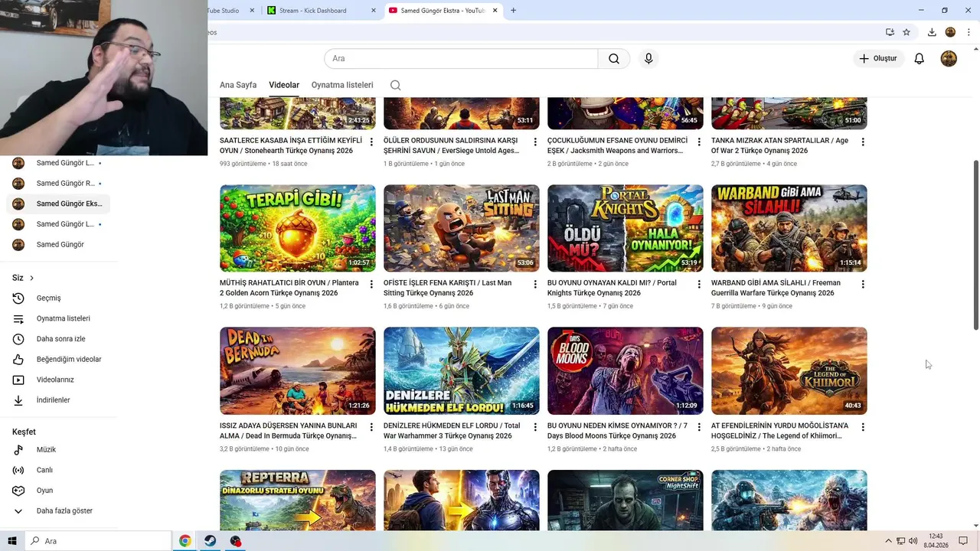Bookmark this page with the star icon
980x551 pixels.
coord(906,32)
